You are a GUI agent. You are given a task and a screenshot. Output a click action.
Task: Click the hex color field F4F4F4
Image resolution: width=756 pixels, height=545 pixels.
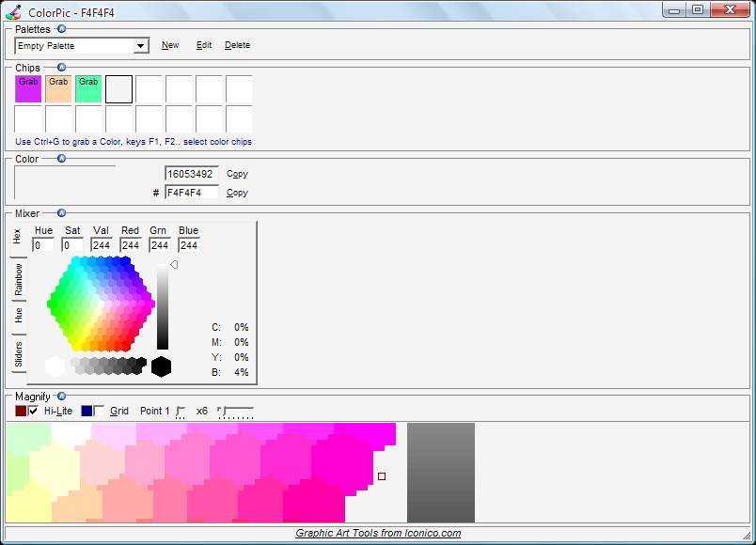pos(192,193)
